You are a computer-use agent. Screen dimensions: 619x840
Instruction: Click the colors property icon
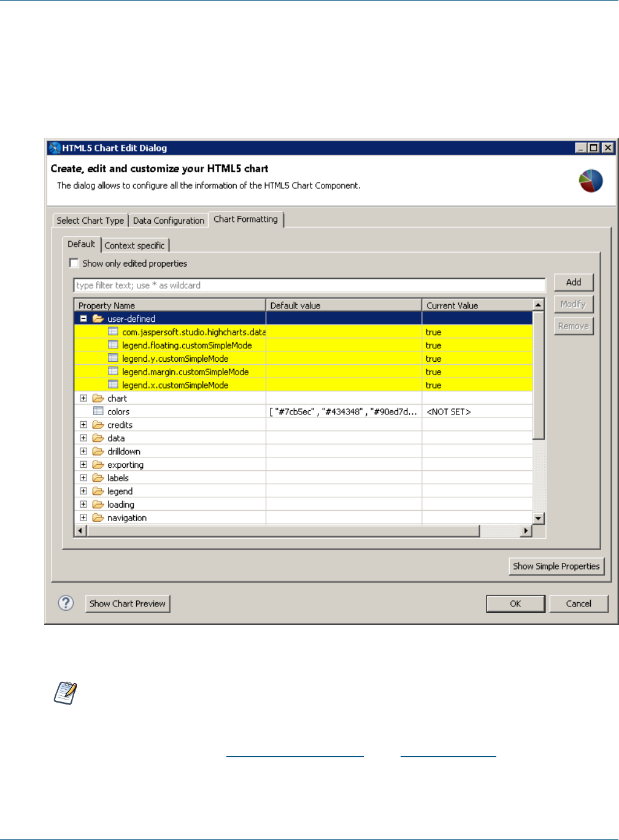coord(98,411)
